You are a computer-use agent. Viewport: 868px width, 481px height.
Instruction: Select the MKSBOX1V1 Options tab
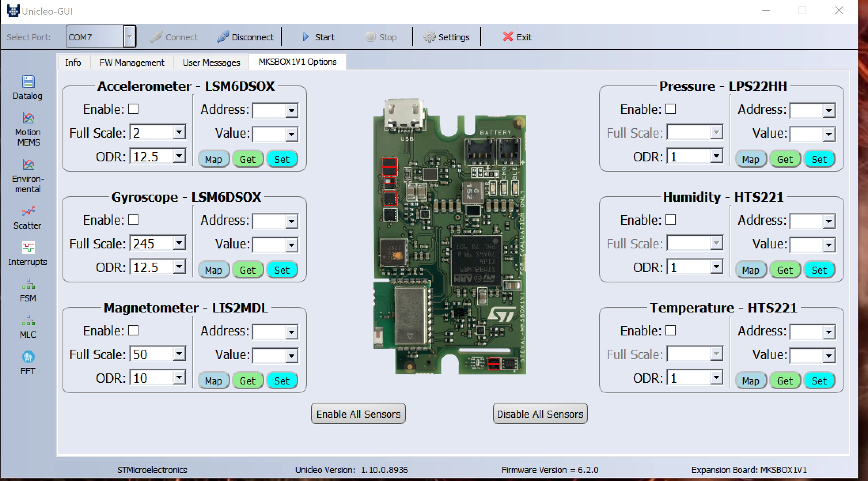(x=298, y=62)
